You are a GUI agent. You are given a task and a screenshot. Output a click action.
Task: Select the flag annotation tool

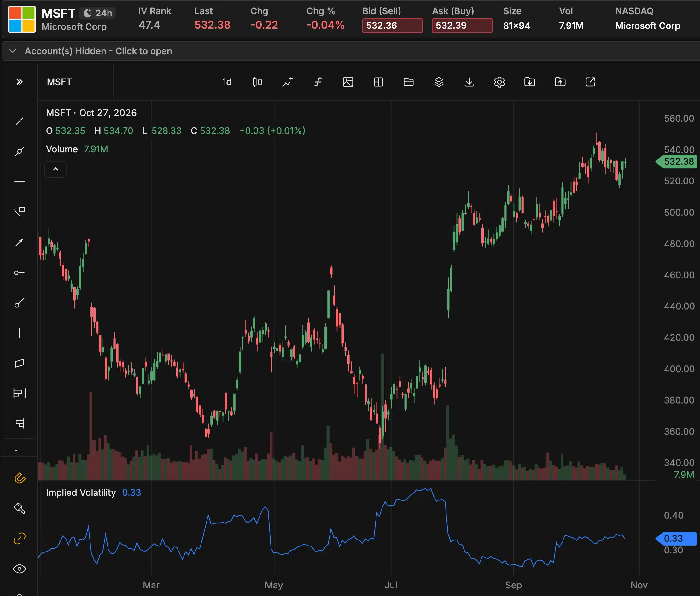(x=20, y=212)
